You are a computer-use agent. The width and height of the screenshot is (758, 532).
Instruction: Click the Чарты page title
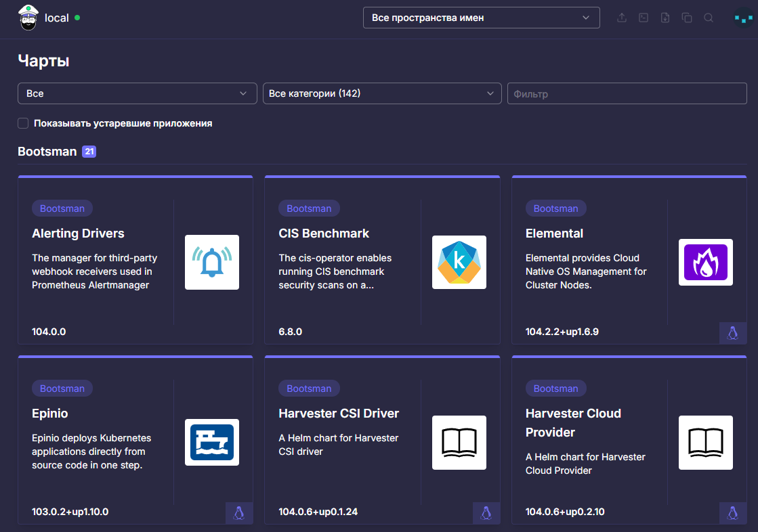coord(43,61)
